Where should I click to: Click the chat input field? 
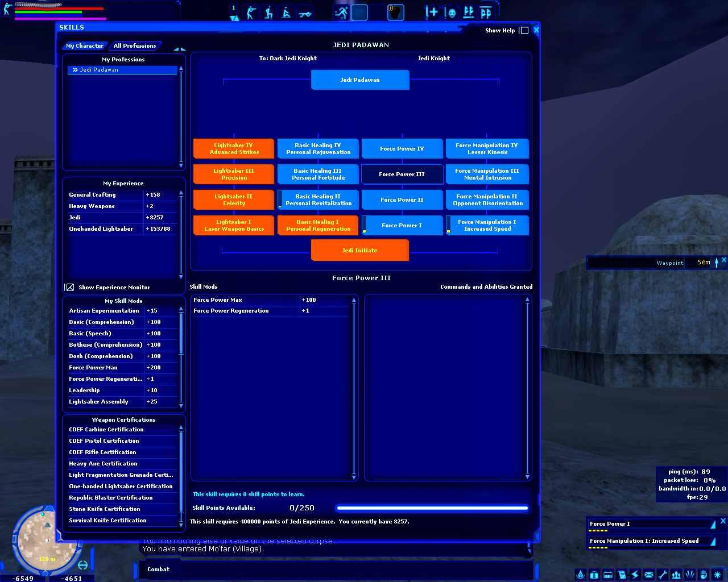click(x=355, y=569)
